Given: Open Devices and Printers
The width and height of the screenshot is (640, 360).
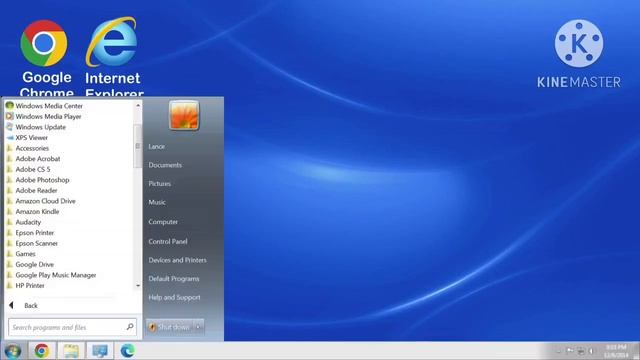Looking at the screenshot, I should pyautogui.click(x=178, y=260).
